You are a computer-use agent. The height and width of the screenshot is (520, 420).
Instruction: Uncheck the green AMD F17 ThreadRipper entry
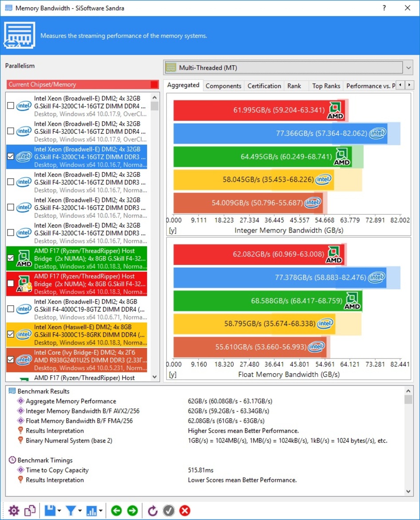(x=11, y=258)
